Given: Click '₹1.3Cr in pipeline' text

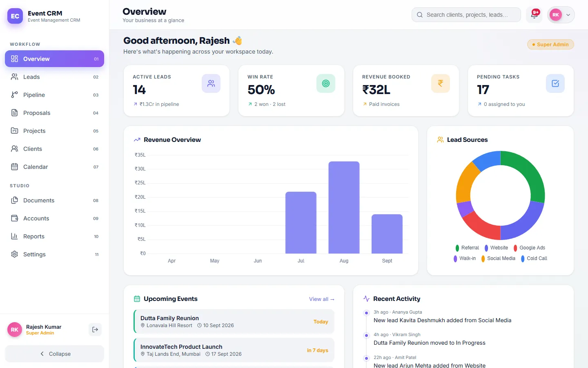Looking at the screenshot, I should pos(159,104).
